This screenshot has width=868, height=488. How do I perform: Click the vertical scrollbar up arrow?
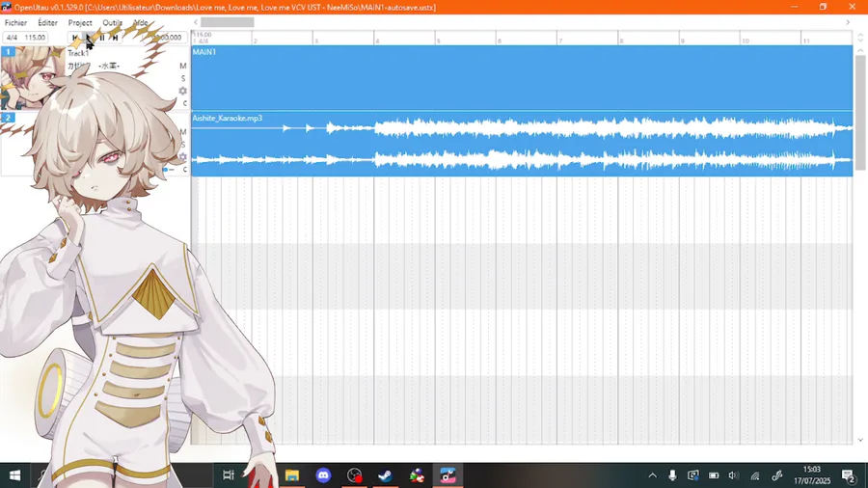click(859, 50)
